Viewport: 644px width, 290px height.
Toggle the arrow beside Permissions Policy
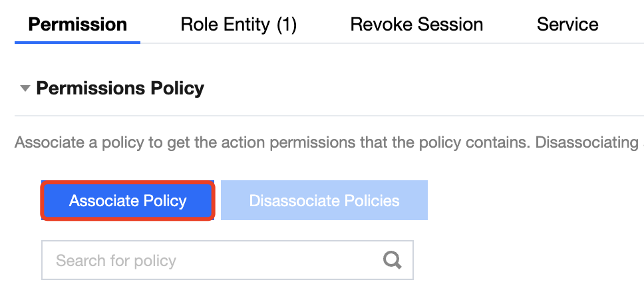[x=25, y=88]
